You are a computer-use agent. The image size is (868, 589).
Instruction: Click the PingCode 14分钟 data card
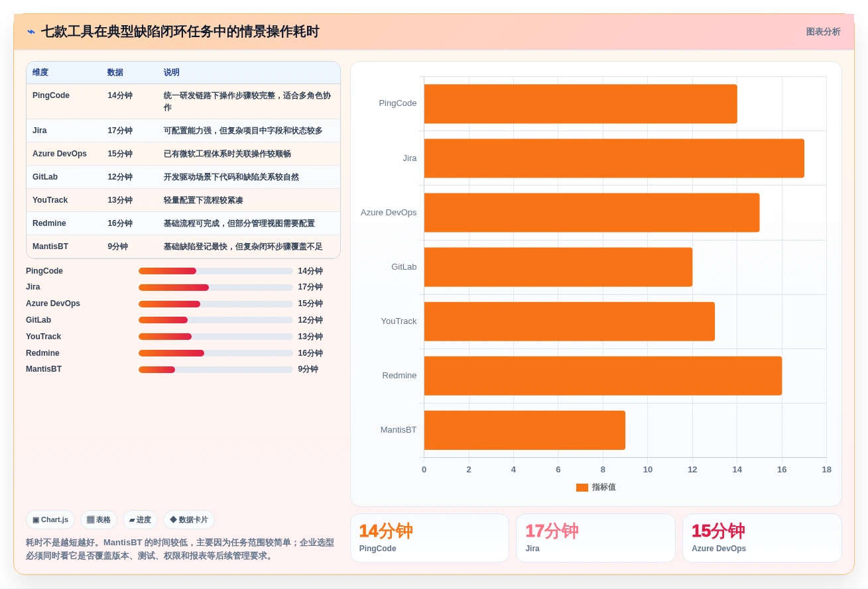click(x=430, y=538)
